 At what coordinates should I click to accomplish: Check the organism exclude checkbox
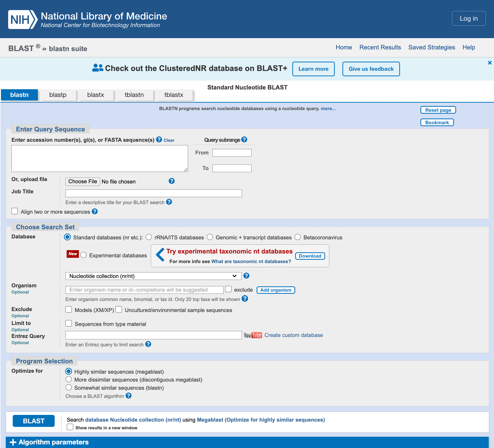point(228,289)
